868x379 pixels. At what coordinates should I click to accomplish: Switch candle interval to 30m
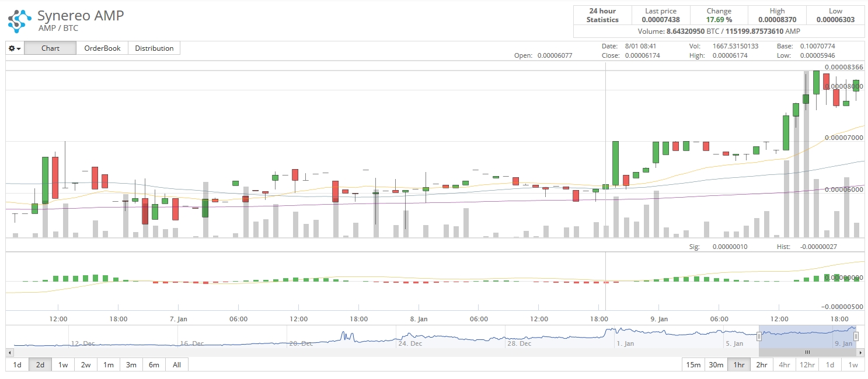coord(716,365)
